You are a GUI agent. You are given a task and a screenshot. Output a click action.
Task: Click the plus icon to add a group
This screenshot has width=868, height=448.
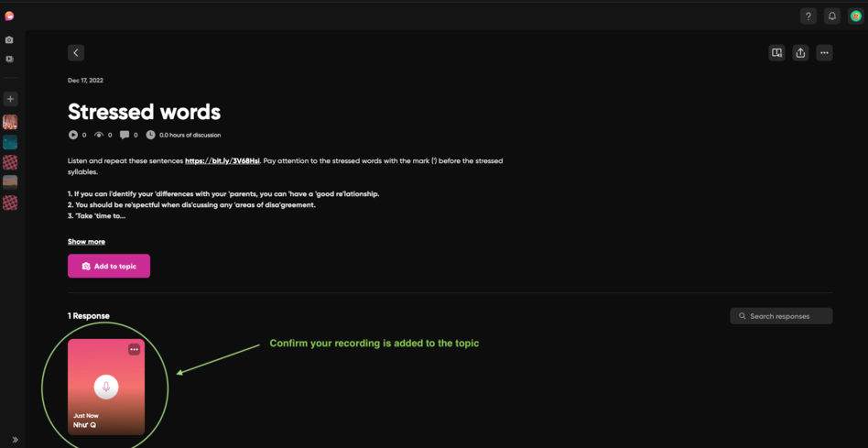point(10,99)
